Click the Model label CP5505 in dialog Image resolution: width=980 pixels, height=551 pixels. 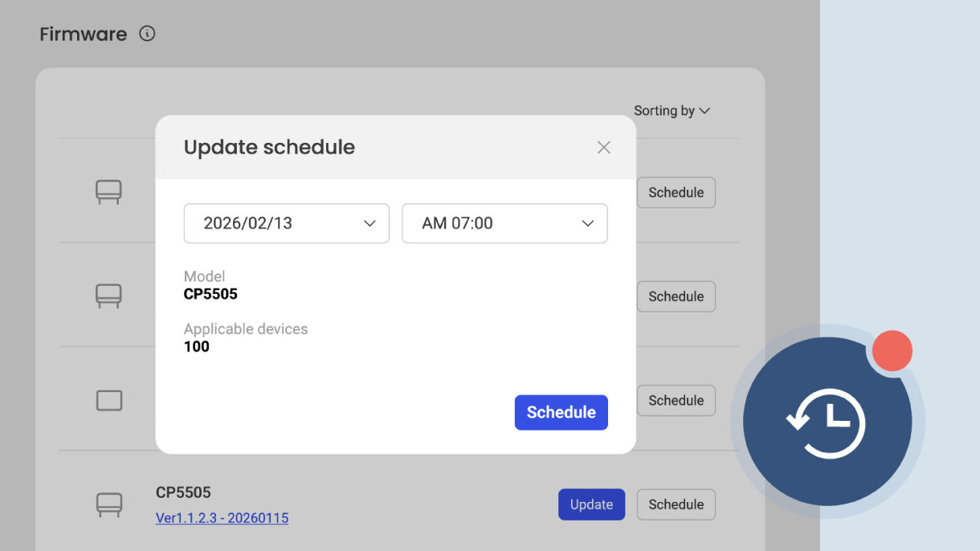tap(210, 294)
